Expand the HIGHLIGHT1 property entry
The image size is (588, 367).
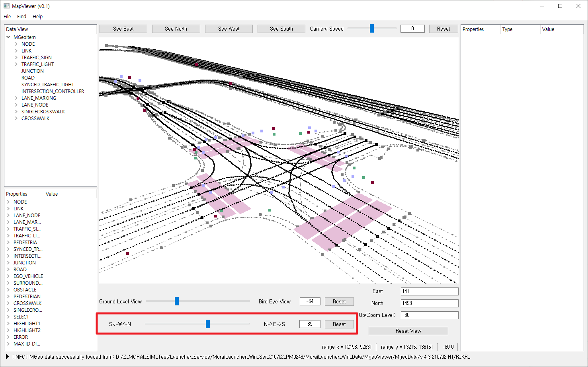8,324
